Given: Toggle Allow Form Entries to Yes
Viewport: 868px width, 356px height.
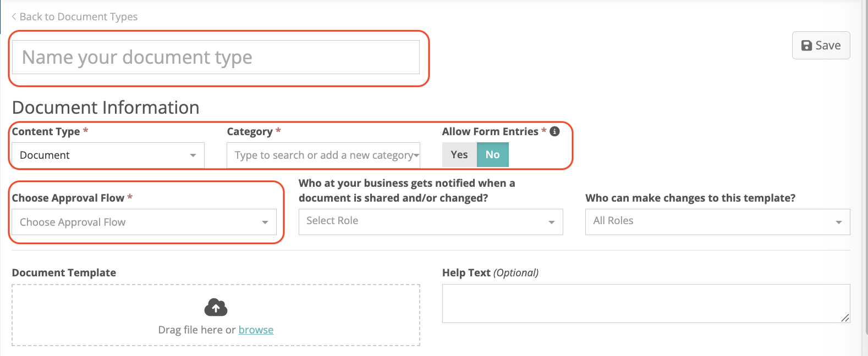Looking at the screenshot, I should coord(459,155).
